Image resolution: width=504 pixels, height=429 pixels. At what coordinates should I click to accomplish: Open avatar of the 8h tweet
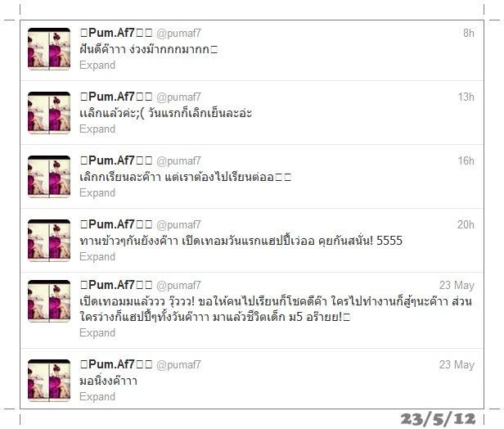click(x=49, y=49)
